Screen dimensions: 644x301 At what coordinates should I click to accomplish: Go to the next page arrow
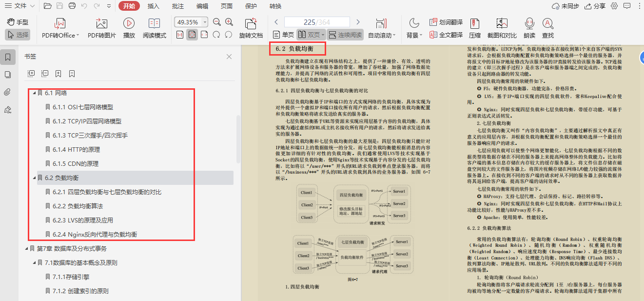[x=358, y=22]
